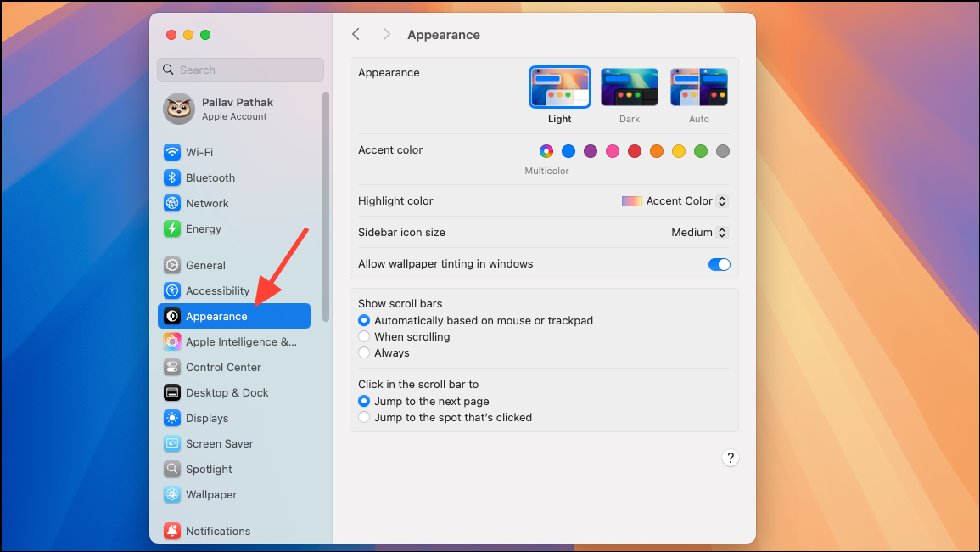Open help with the question mark button
The image size is (980, 552).
730,458
